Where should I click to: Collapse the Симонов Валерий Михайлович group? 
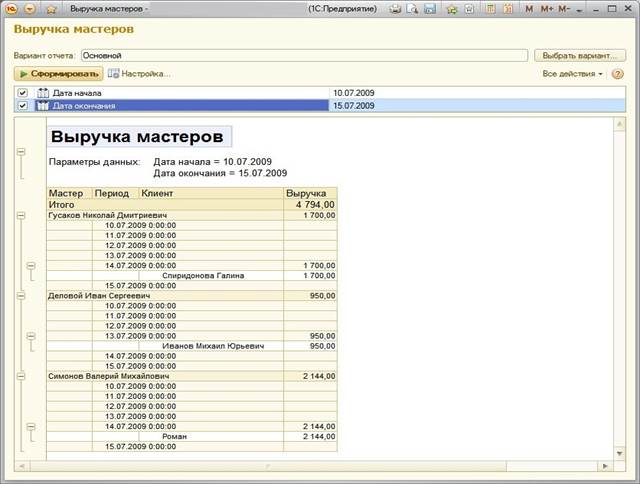pyautogui.click(x=21, y=376)
